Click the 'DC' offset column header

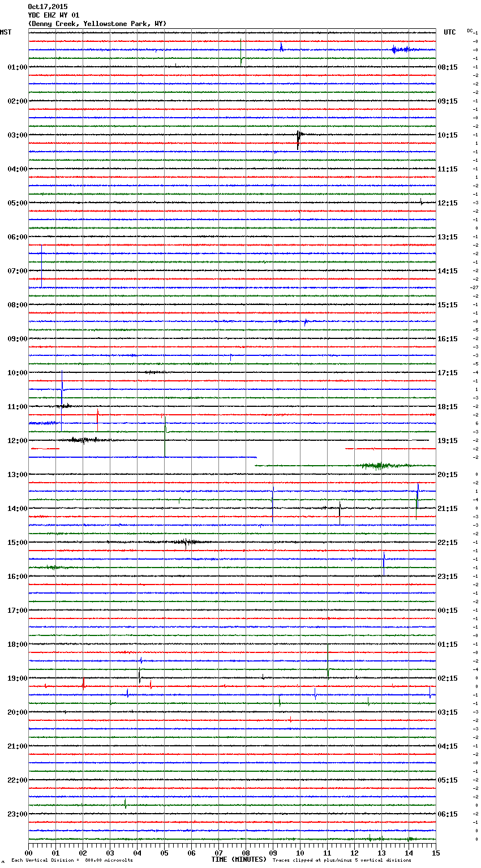[470, 31]
